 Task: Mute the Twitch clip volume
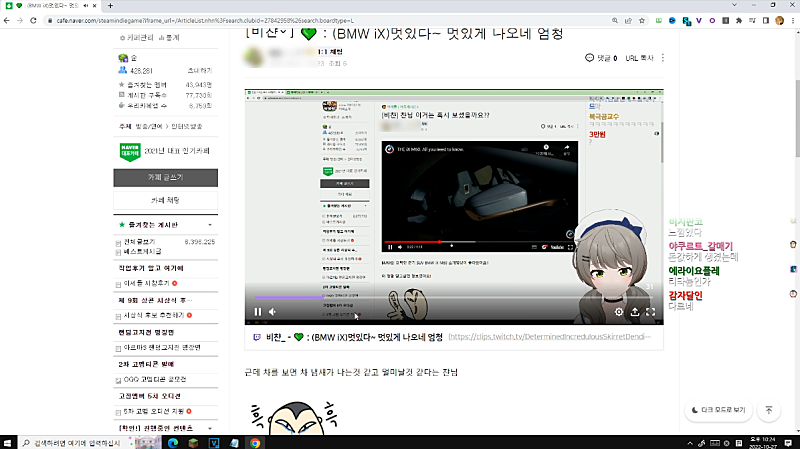(272, 311)
